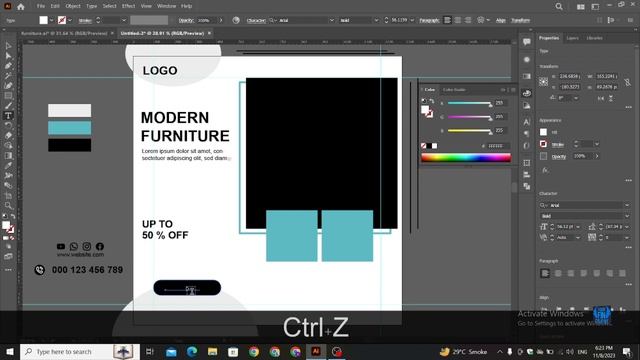
Task: Select the Zoom tool
Action: tap(8, 205)
